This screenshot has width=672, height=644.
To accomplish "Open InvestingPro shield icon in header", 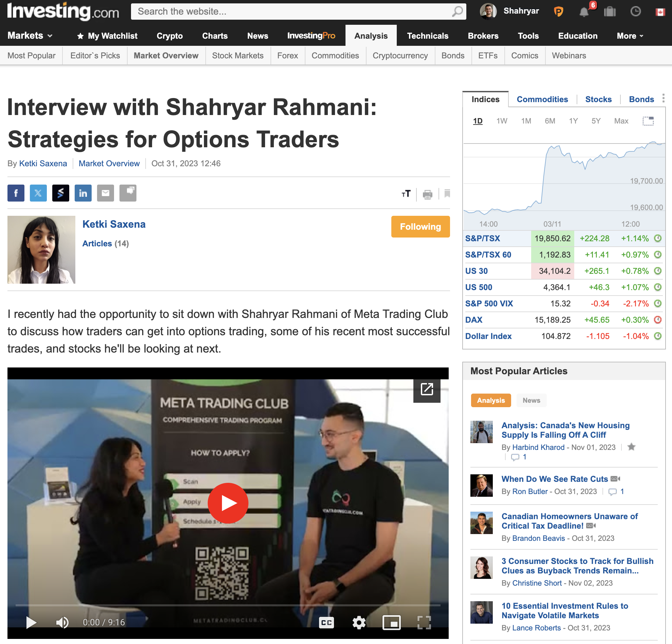I will point(559,12).
